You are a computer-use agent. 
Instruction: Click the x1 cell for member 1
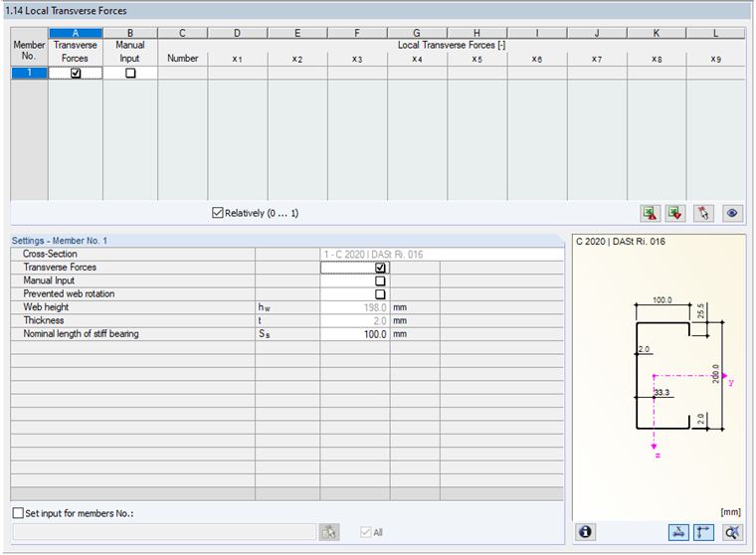(x=238, y=73)
